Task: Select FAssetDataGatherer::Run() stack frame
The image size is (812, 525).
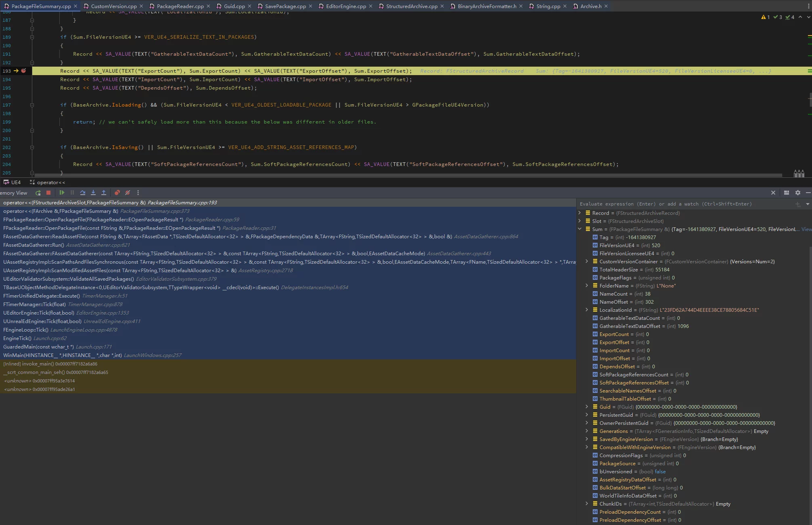Action: pos(34,245)
